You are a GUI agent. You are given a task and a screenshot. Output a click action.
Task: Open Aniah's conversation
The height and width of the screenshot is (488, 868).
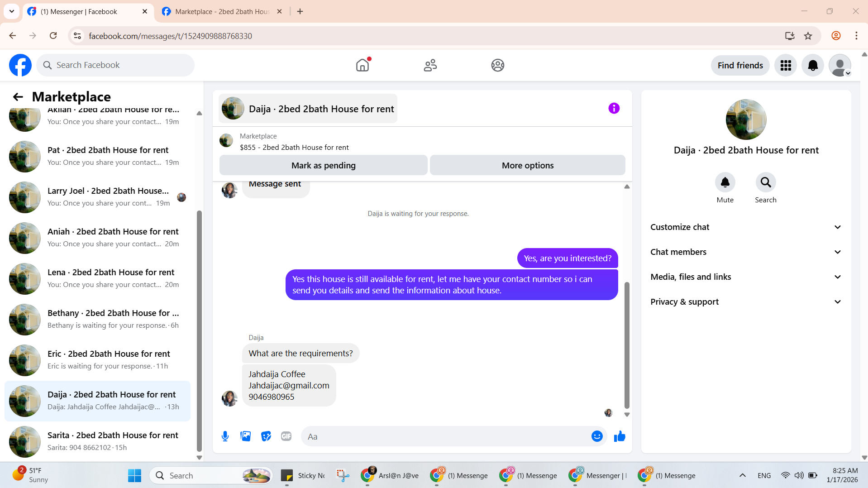click(97, 238)
